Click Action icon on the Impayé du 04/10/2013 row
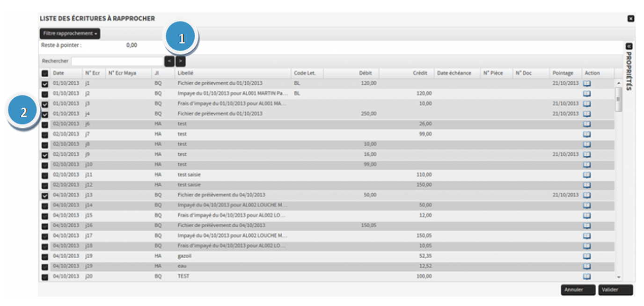The width and height of the screenshot is (644, 306). point(586,205)
